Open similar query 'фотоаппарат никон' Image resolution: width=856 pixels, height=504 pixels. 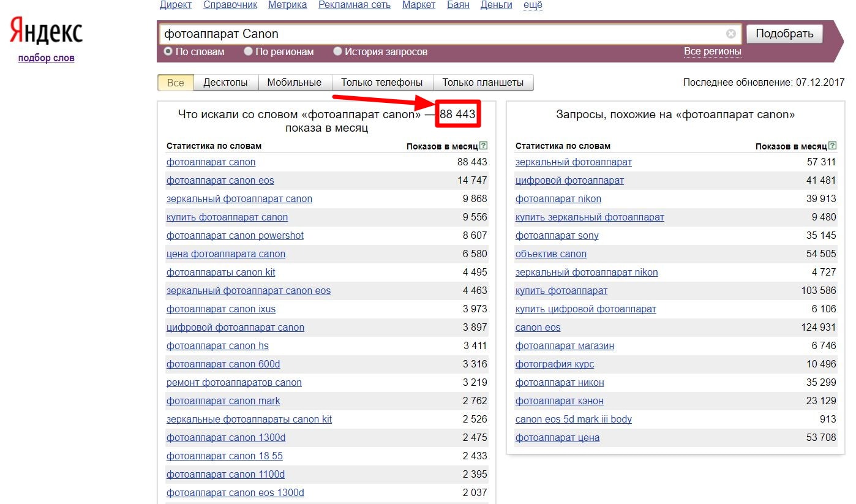(x=560, y=383)
